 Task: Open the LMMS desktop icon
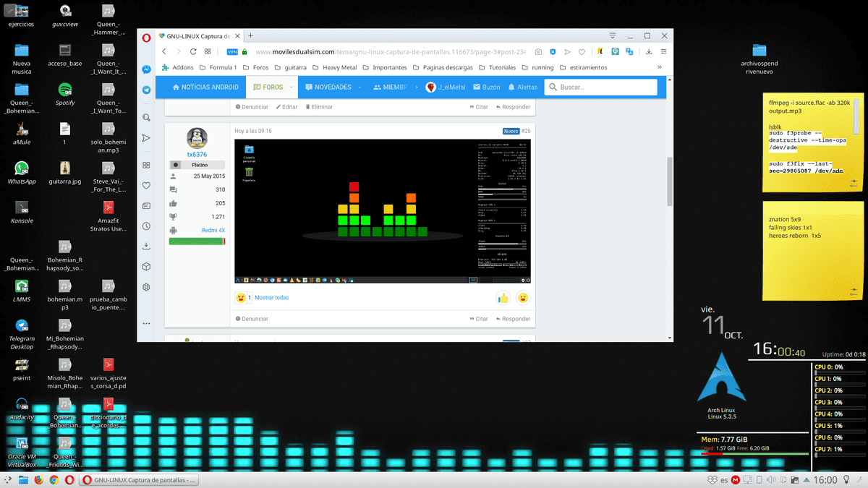tap(22, 291)
